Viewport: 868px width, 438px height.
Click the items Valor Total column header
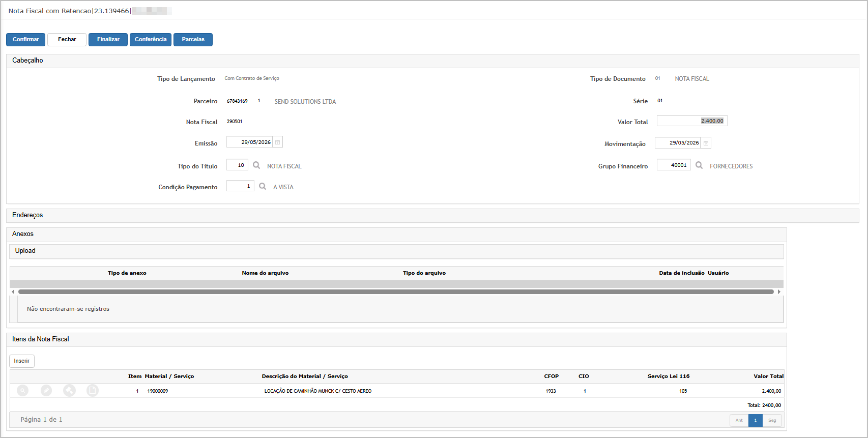tap(769, 376)
